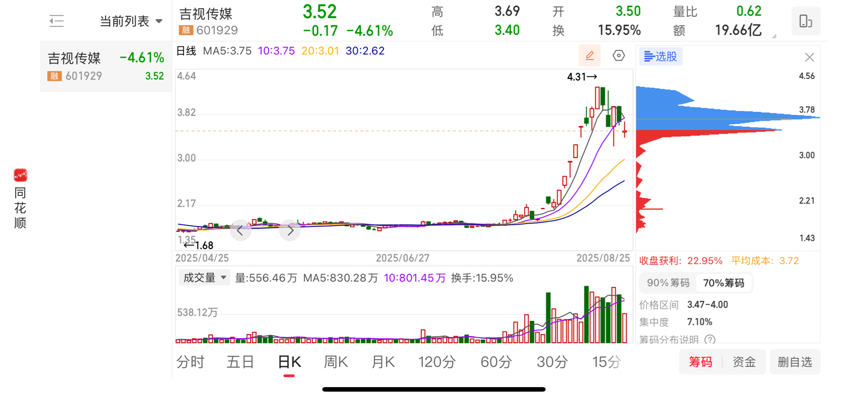Tap the 额 19.66亿 turnover value
Screen dimensions: 868x399
pos(717,31)
